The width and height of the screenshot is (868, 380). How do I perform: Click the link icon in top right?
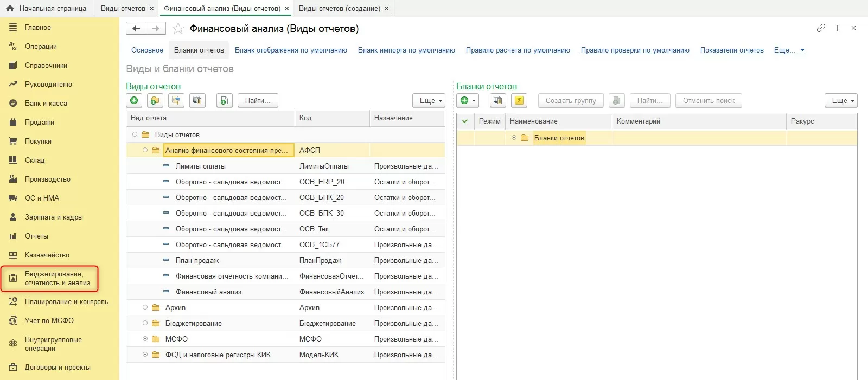point(821,28)
